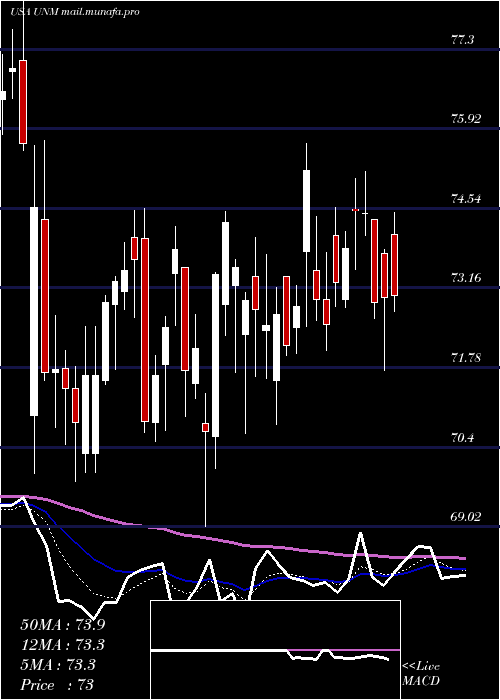Click the 69.02 price level label
Image resolution: width=500 pixels, height=700 pixels.
(x=466, y=517)
